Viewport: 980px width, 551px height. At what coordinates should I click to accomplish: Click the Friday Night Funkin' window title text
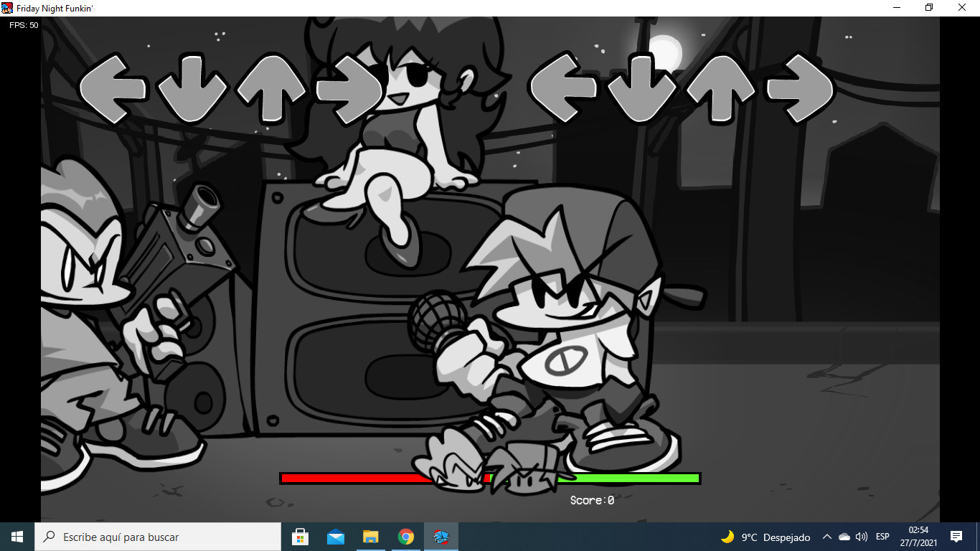click(56, 7)
